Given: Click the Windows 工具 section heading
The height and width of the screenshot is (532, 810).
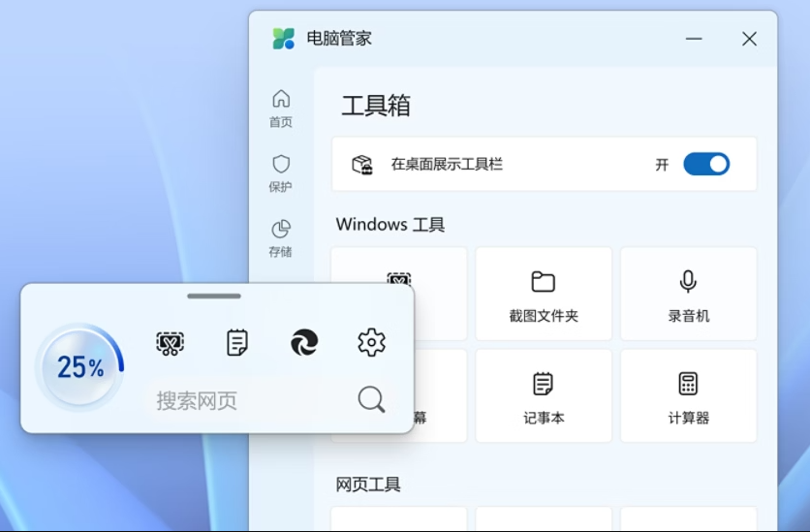Looking at the screenshot, I should click(x=390, y=224).
